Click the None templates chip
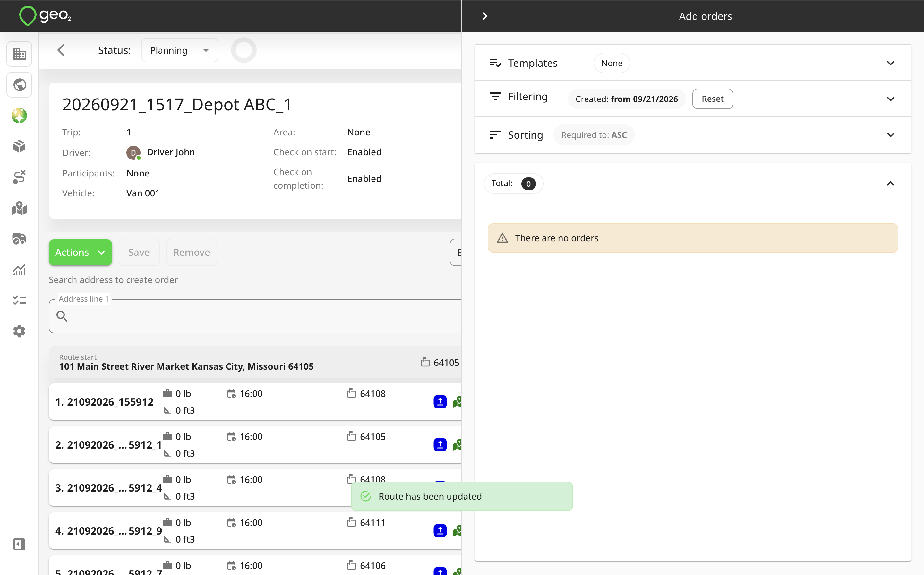This screenshot has width=924, height=575. coord(612,63)
